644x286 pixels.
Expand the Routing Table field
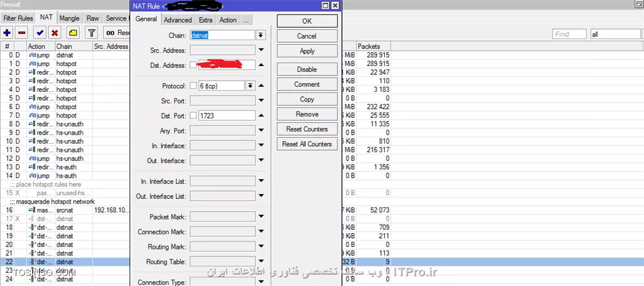(x=261, y=261)
